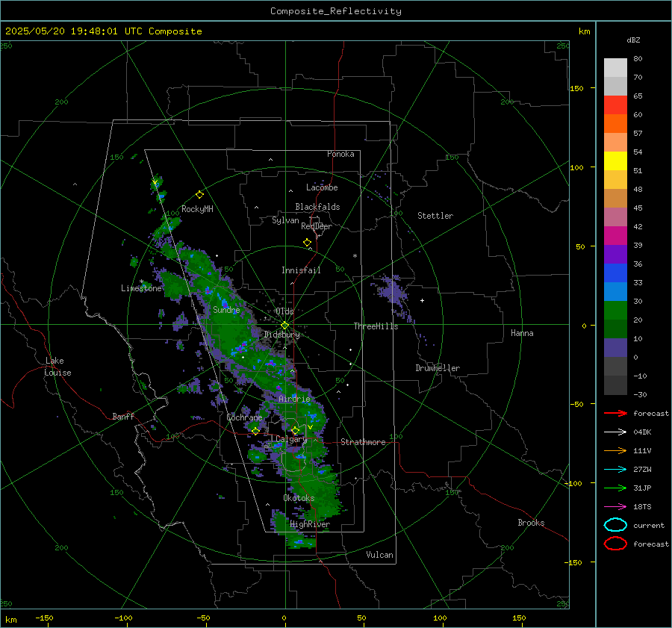Screen dimensions: 672x628
Task: Click the Stettler label
Action: click(x=435, y=216)
